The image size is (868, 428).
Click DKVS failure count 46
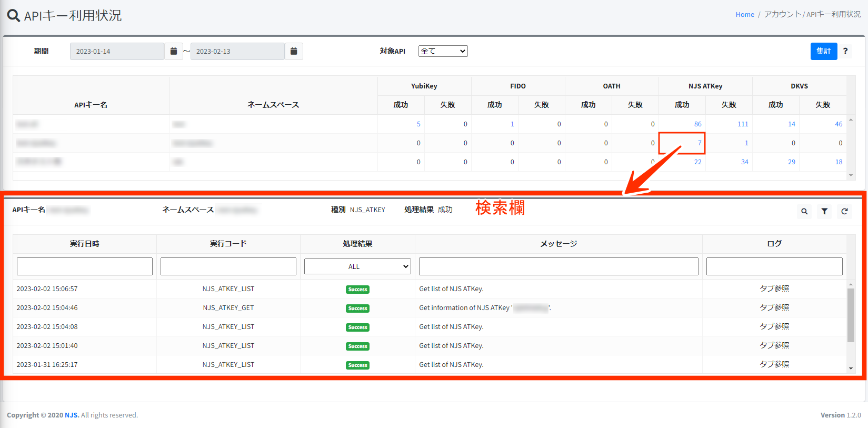(839, 124)
